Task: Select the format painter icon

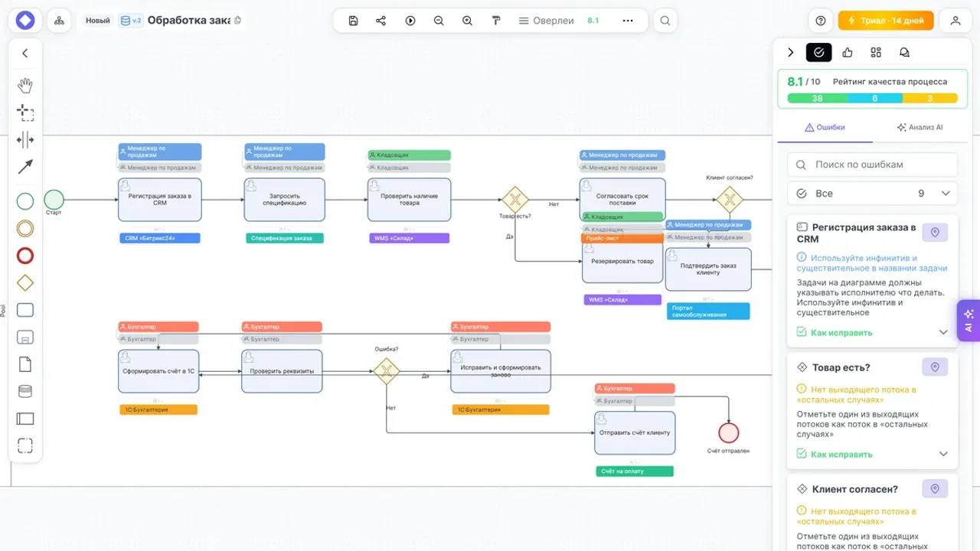Action: (496, 21)
